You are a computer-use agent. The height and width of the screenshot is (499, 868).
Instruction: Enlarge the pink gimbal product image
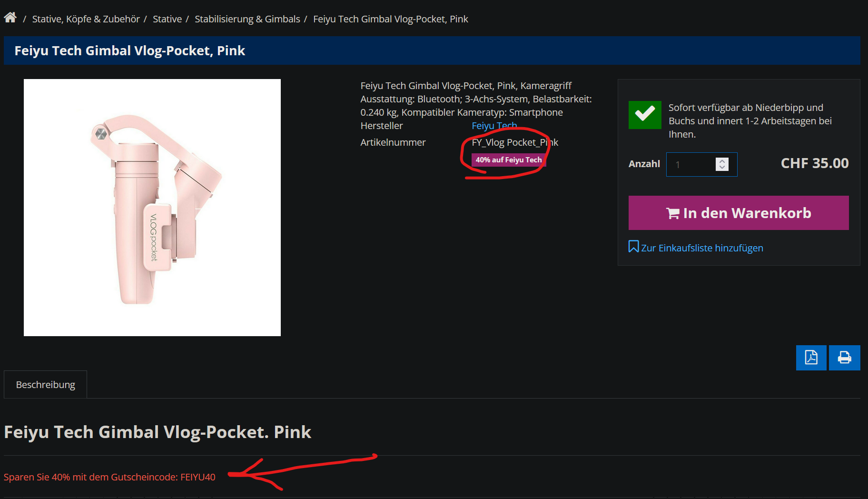152,208
